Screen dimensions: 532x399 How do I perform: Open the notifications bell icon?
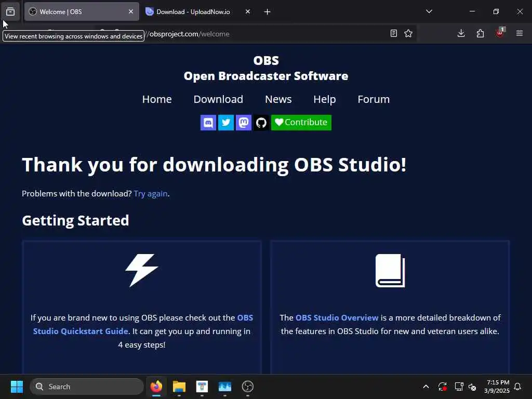[x=518, y=387]
